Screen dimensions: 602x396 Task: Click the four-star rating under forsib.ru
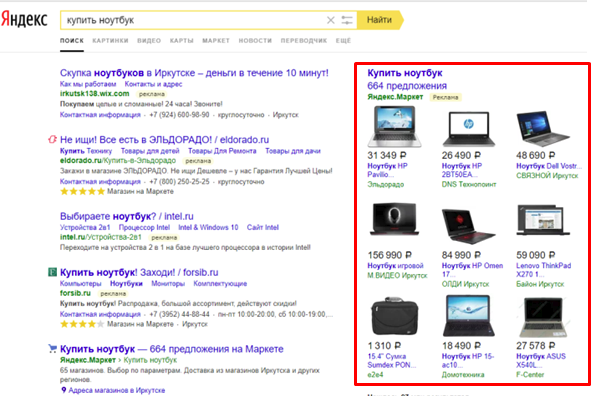click(x=82, y=324)
